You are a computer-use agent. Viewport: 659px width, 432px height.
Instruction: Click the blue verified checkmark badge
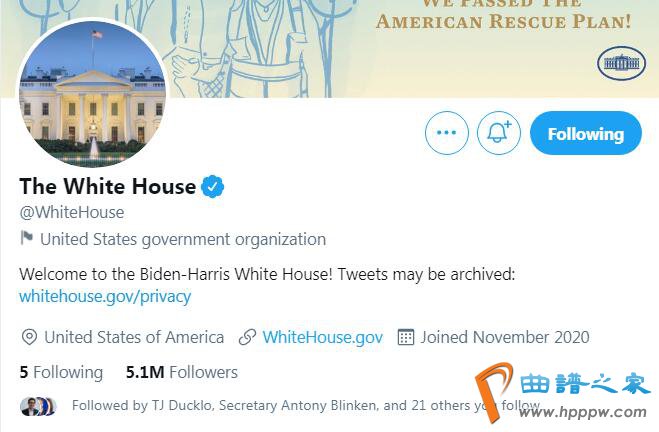(213, 186)
